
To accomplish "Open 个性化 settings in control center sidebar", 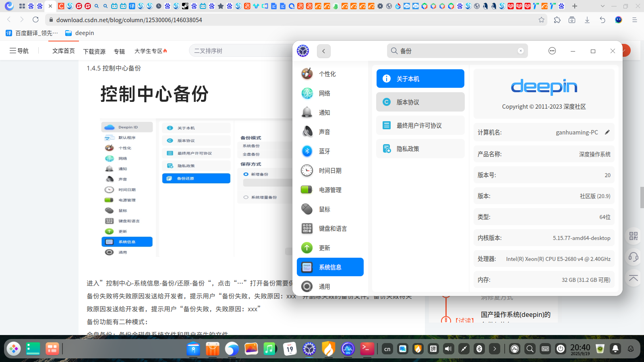I will click(x=330, y=74).
